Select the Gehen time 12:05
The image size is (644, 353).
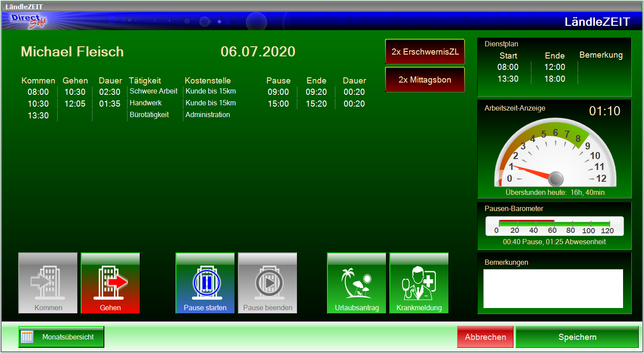75,104
